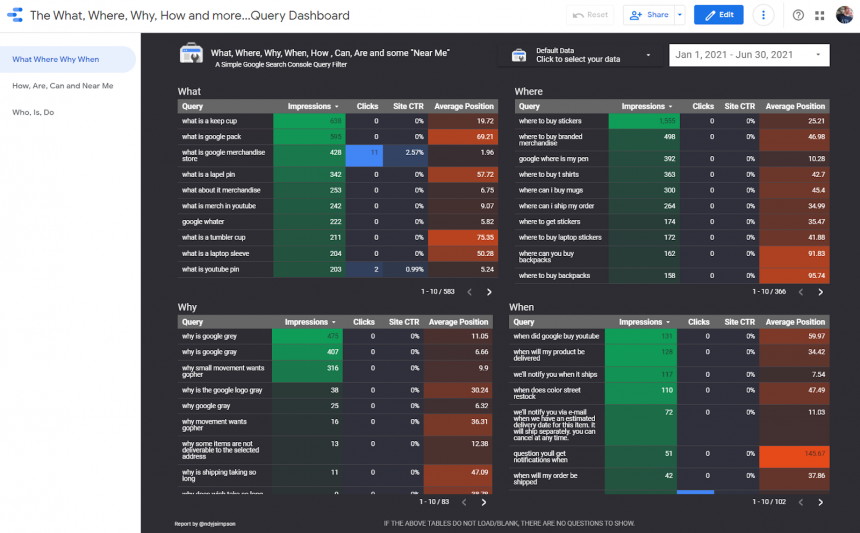Select row 'what is a lapel pin'
The image size is (860, 533).
[338, 174]
